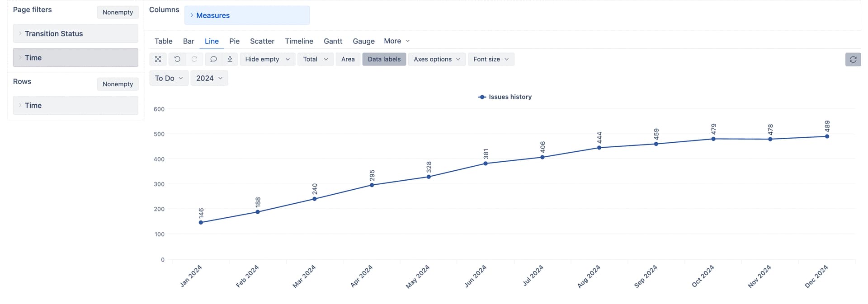The height and width of the screenshot is (304, 868).
Task: Open the comment bubble icon
Action: pos(213,59)
